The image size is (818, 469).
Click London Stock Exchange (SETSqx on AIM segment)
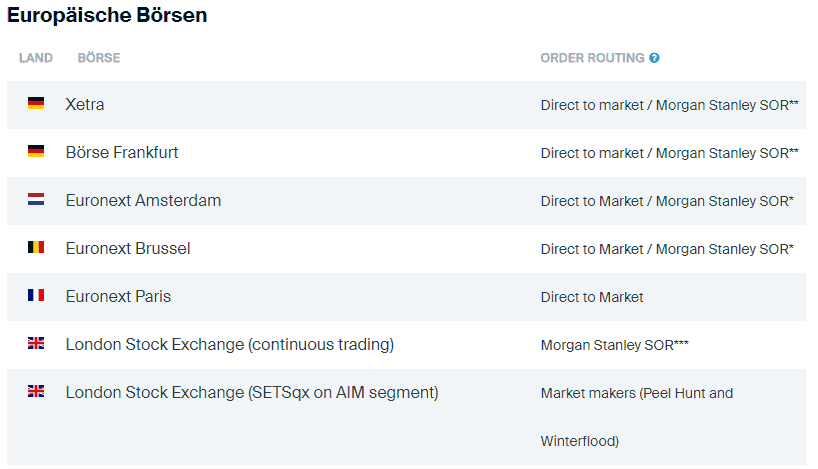click(252, 392)
